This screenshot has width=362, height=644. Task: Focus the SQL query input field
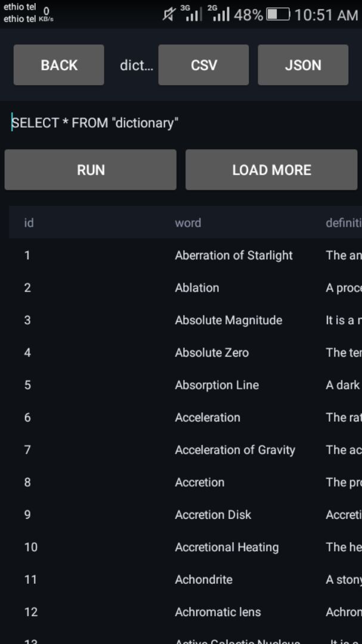tap(181, 123)
